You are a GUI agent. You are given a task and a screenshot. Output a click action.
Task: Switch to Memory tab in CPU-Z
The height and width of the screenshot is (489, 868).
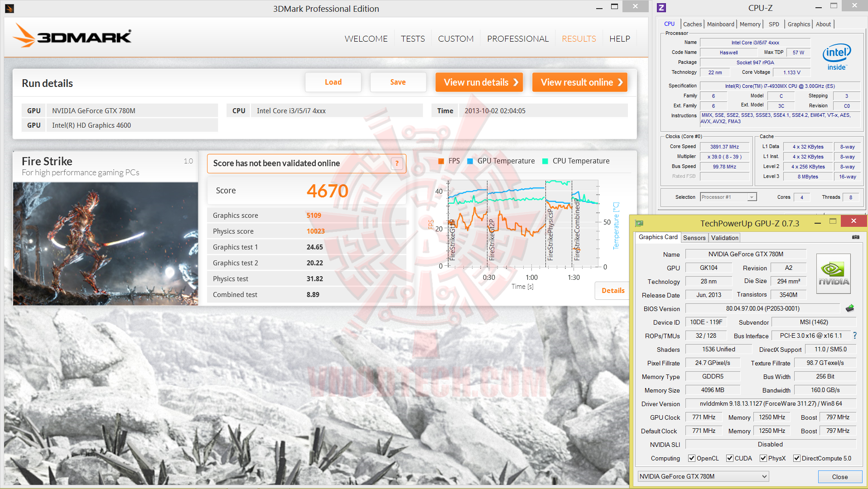click(750, 24)
